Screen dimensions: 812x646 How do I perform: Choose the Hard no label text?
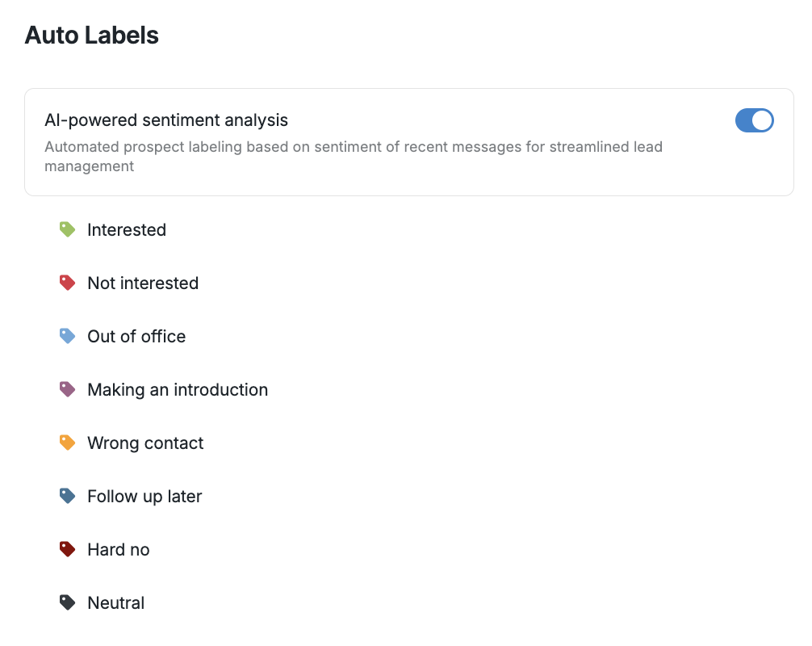coord(119,550)
